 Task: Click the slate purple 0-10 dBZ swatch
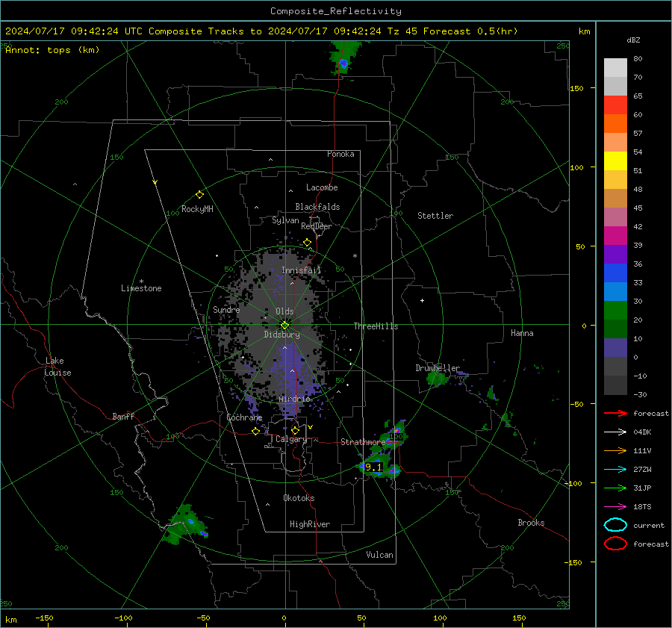pyautogui.click(x=615, y=348)
